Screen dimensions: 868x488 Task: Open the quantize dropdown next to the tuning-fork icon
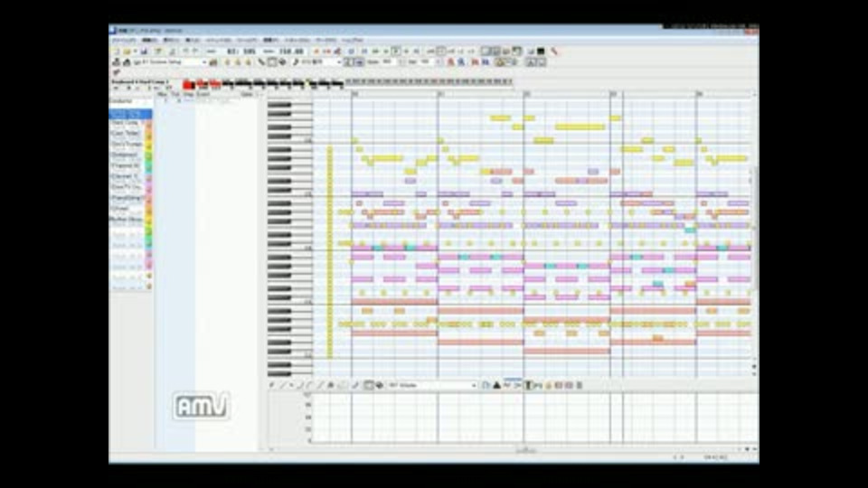[321, 62]
